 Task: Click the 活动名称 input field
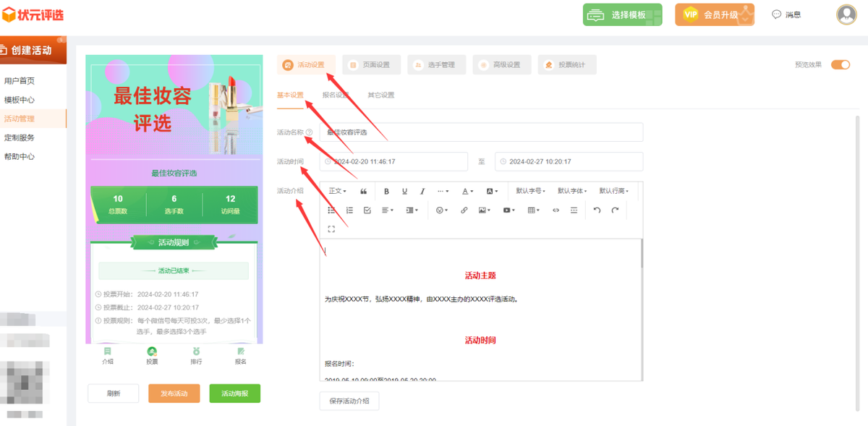click(481, 132)
